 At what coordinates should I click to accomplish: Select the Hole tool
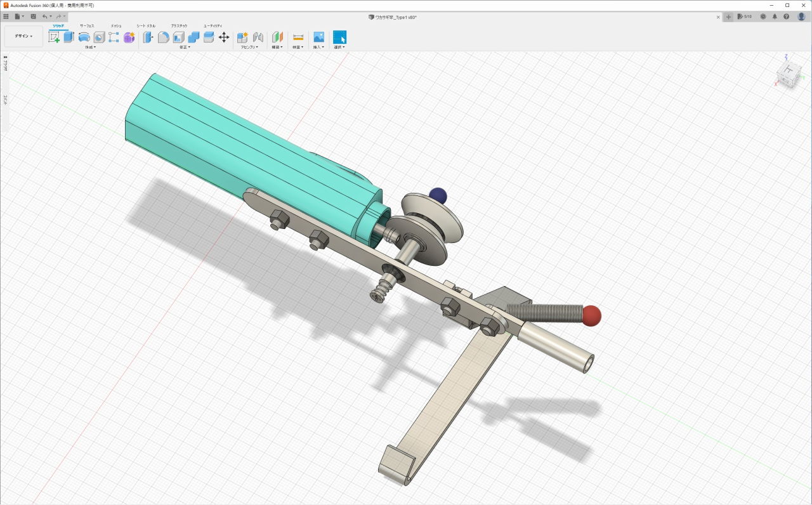pyautogui.click(x=99, y=37)
